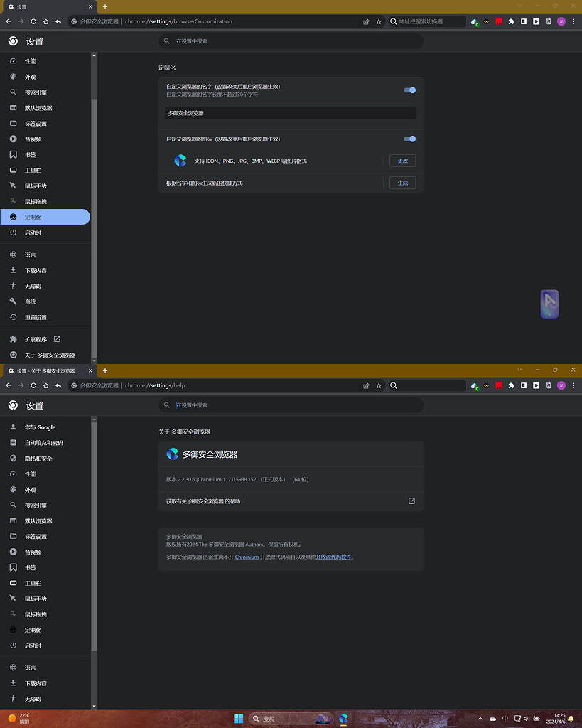Toggle the custom browser icon switch
The width and height of the screenshot is (582, 728).
point(409,139)
